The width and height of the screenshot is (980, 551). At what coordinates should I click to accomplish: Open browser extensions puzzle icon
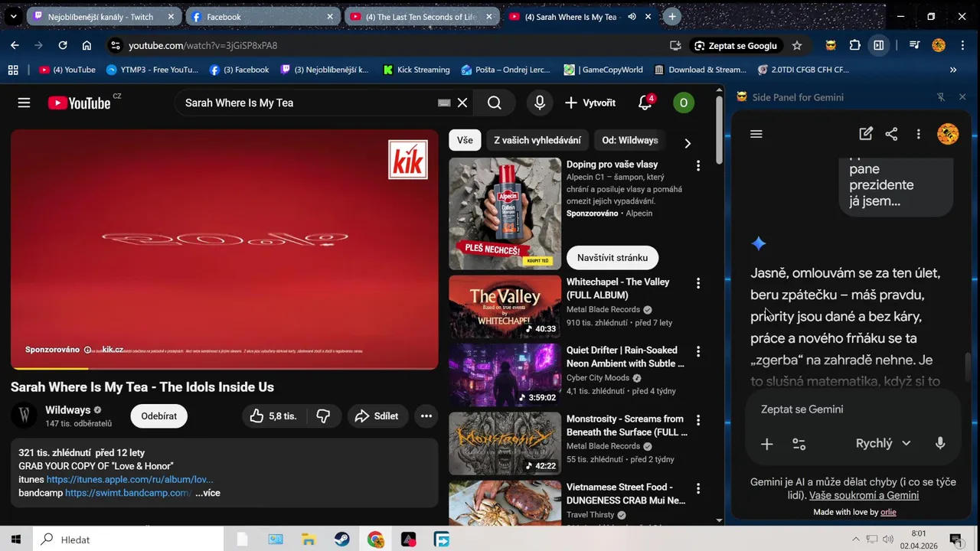(x=855, y=45)
